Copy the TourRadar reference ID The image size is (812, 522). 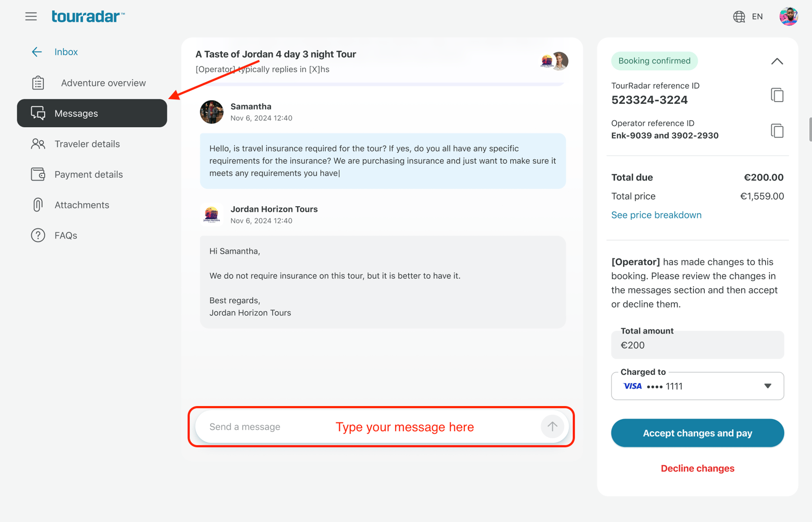click(x=777, y=95)
